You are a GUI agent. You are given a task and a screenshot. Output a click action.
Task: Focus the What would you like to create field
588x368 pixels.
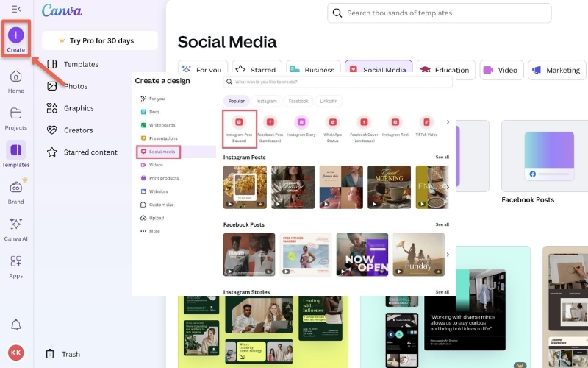point(338,82)
